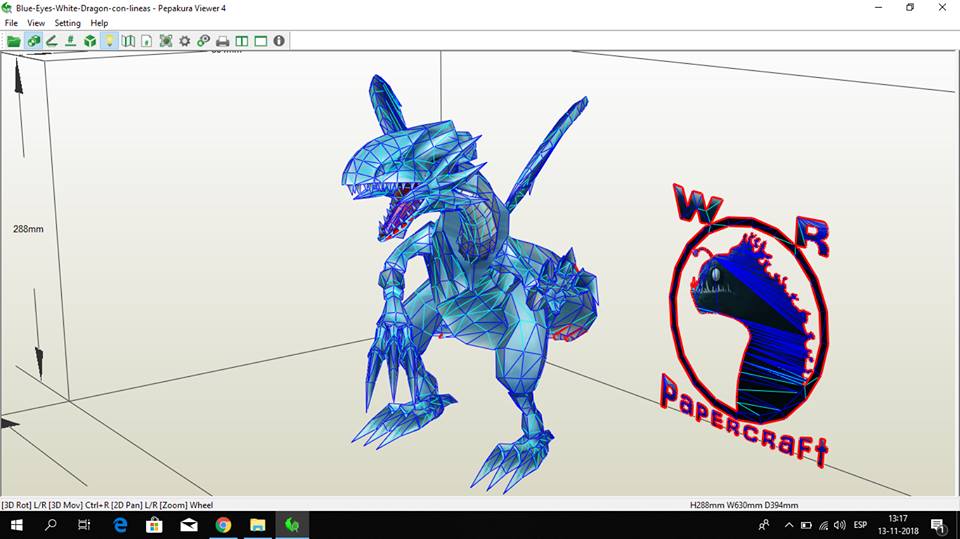Click the single page sheet icon
The width and height of the screenshot is (960, 539).
pyautogui.click(x=147, y=41)
